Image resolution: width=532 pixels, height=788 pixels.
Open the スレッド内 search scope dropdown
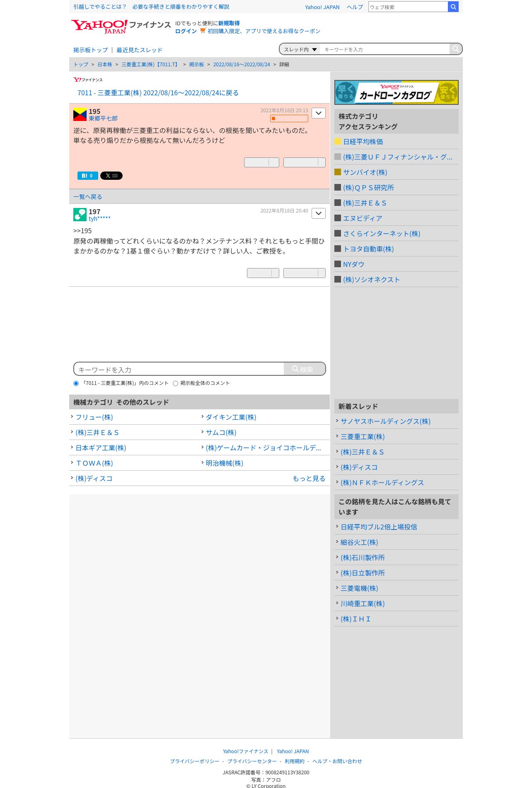(300, 49)
